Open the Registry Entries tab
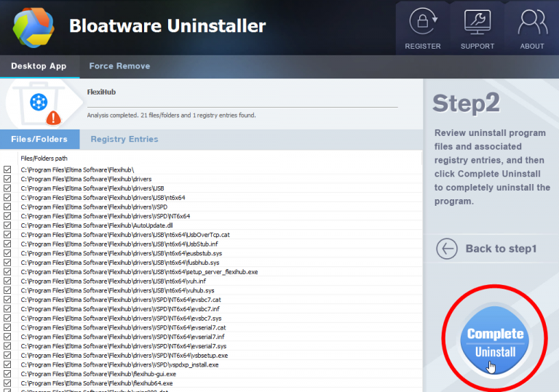This screenshot has width=559, height=392. click(x=124, y=139)
